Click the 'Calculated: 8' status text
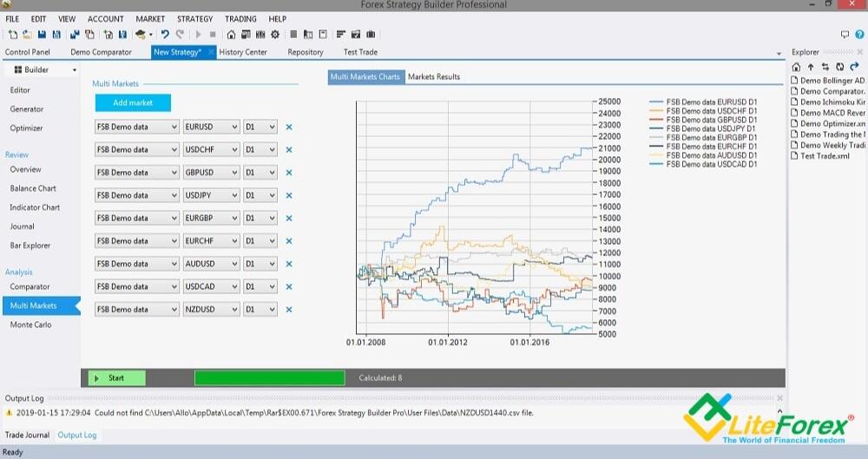Screen dimensions: 868x459 pos(380,378)
